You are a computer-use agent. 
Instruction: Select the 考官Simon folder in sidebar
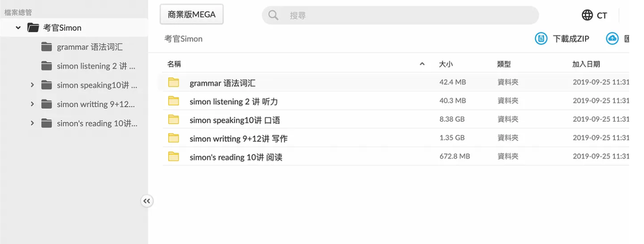click(x=74, y=28)
